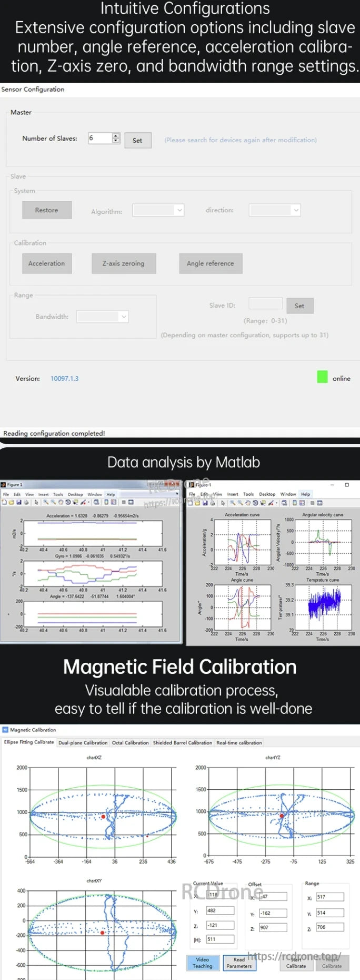Screen dimensions: 360x980
Task: Switch to Ellipse Fitting Calibrate tab
Action: [x=29, y=742]
